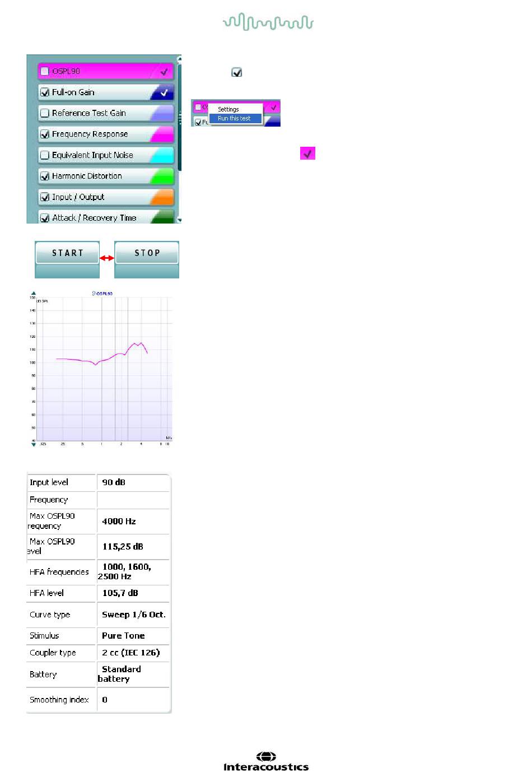Click the Input / Output orange color tab
532x777 pixels.
pyautogui.click(x=162, y=197)
